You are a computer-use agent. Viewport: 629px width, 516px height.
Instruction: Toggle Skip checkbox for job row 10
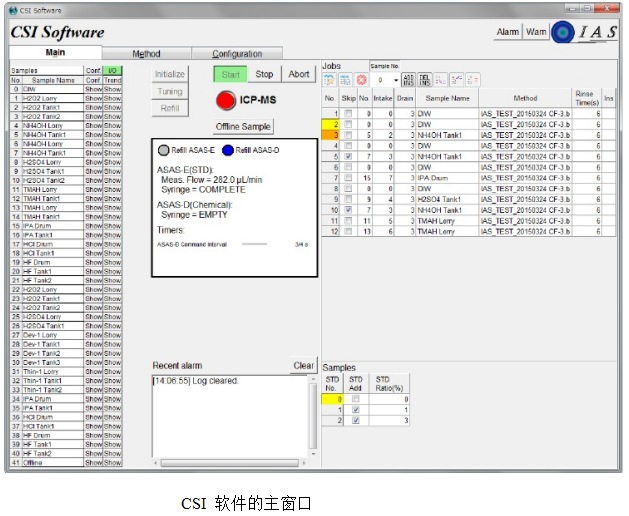348,210
